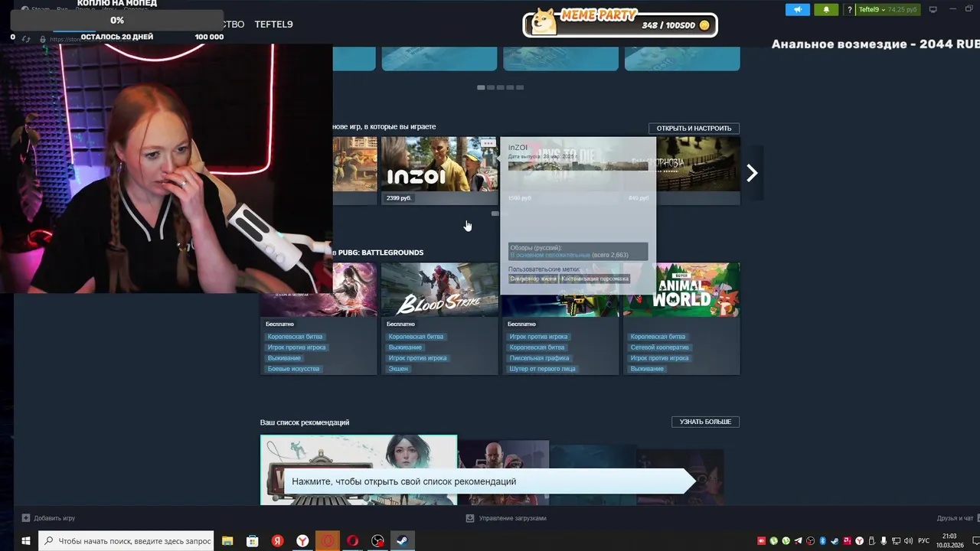Click the ОТКРЫТЬ И НАСТРОИТЬ button
This screenshot has height=551, width=980.
click(x=694, y=129)
